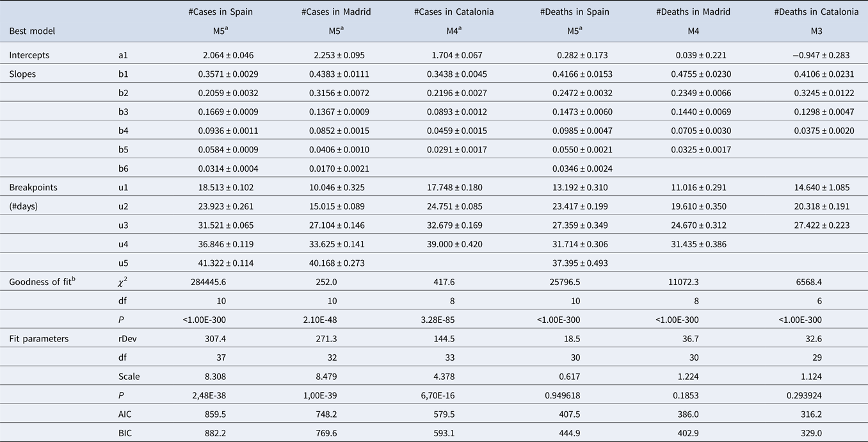Click the "Best model" row label

pyautogui.click(x=32, y=31)
